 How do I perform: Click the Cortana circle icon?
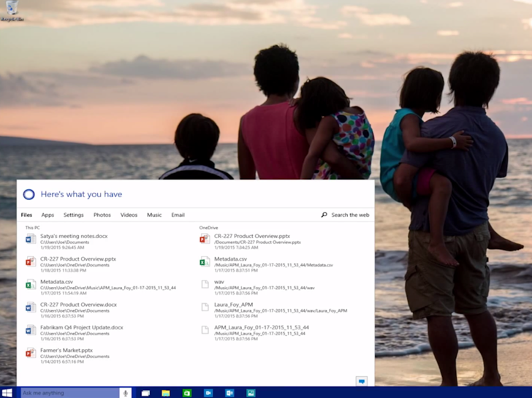coord(28,194)
